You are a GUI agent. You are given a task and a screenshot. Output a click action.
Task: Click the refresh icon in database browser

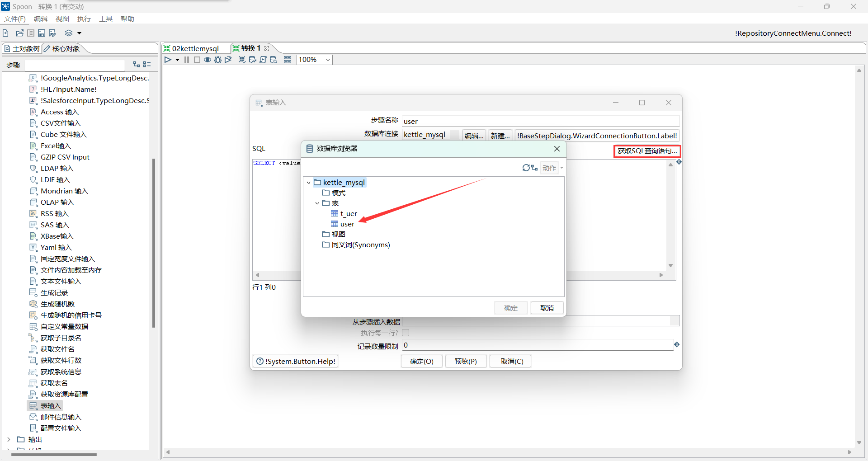point(526,168)
